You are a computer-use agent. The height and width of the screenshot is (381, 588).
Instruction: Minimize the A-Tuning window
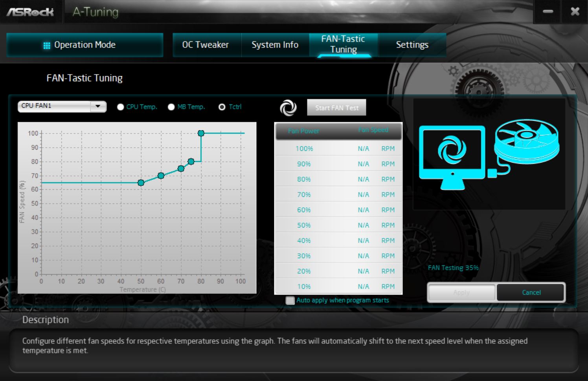[548, 11]
